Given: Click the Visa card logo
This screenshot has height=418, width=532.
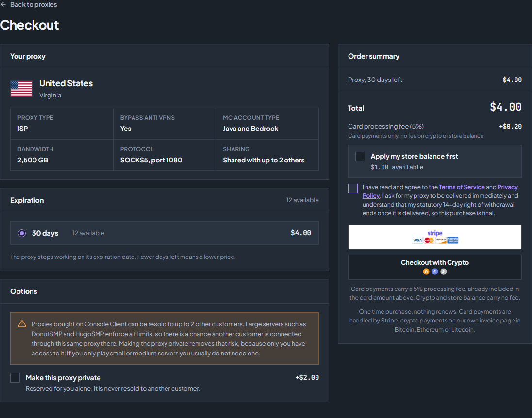Looking at the screenshot, I should pyautogui.click(x=417, y=241).
